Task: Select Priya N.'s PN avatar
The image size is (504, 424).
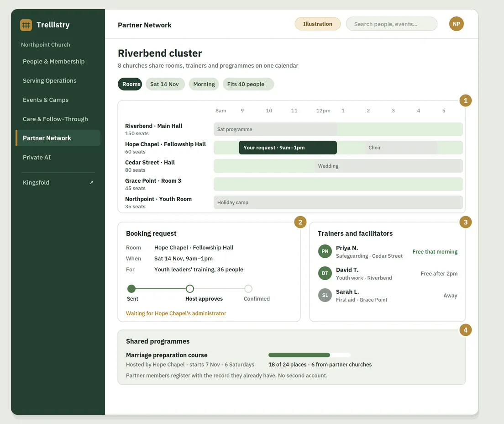Action: pyautogui.click(x=325, y=251)
